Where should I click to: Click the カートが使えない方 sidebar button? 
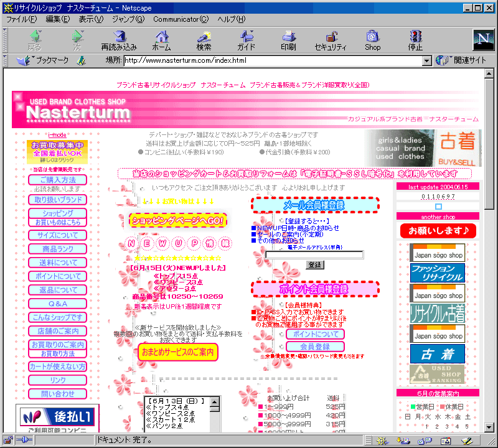(57, 366)
